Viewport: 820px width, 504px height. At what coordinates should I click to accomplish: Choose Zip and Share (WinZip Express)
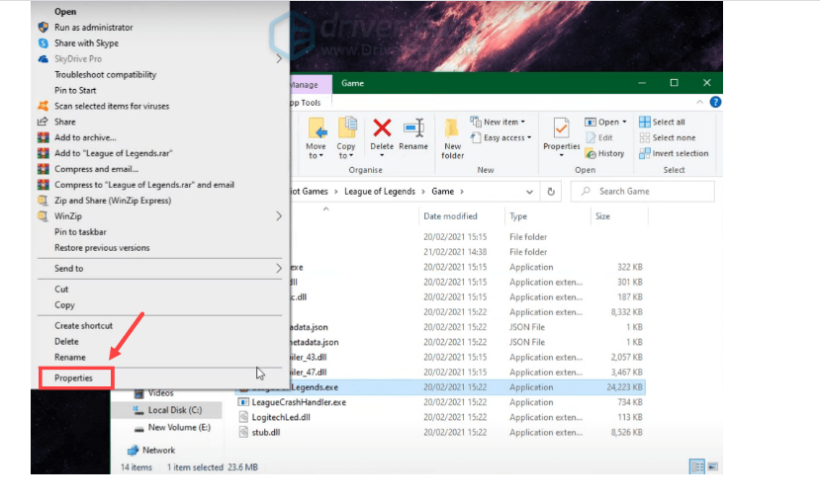[x=113, y=200]
